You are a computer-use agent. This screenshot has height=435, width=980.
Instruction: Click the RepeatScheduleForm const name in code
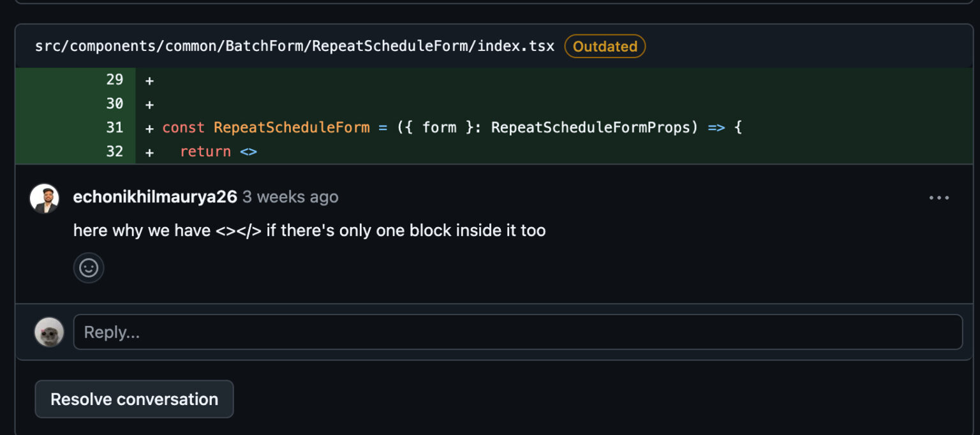[292, 128]
